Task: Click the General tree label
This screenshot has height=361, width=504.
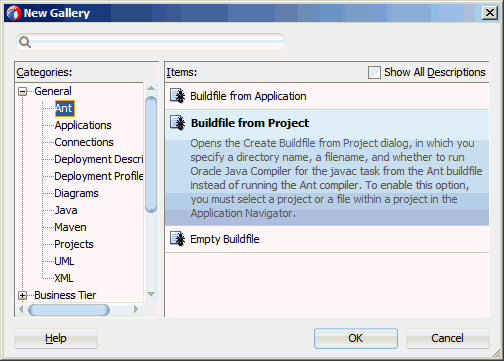Action: (x=53, y=91)
